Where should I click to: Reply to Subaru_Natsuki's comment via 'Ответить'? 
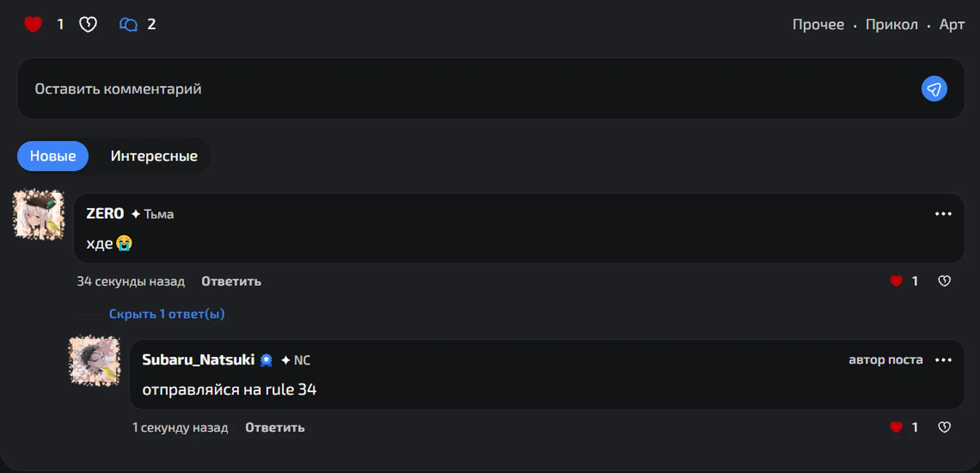(275, 428)
